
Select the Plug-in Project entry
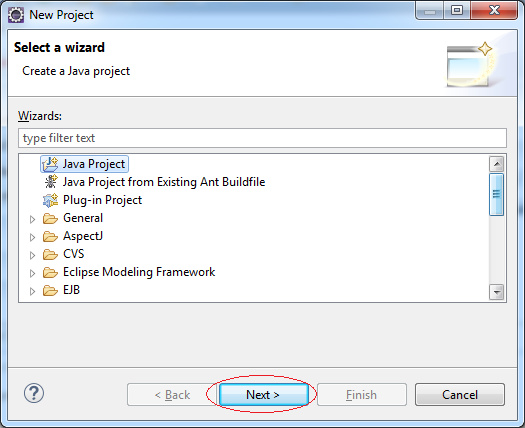102,200
